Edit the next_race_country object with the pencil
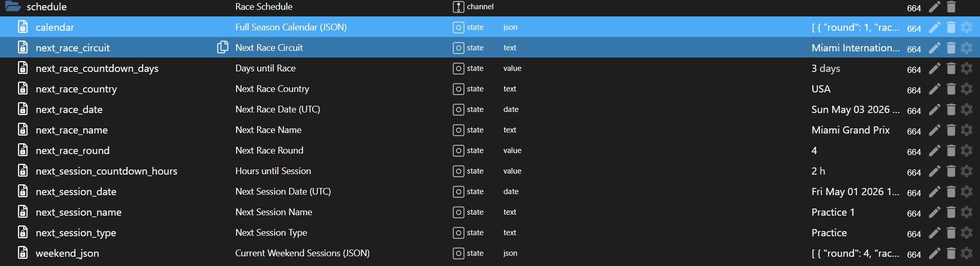Viewport: 980px width, 266px height. [935, 89]
